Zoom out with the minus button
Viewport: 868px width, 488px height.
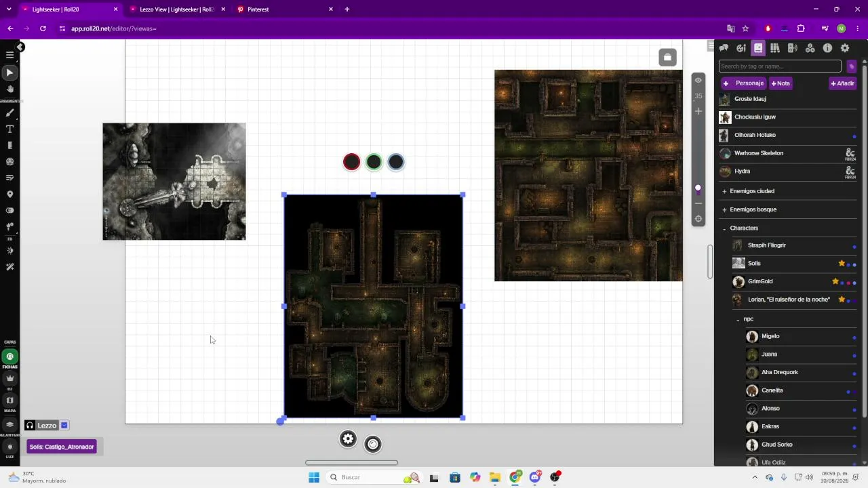tap(698, 203)
